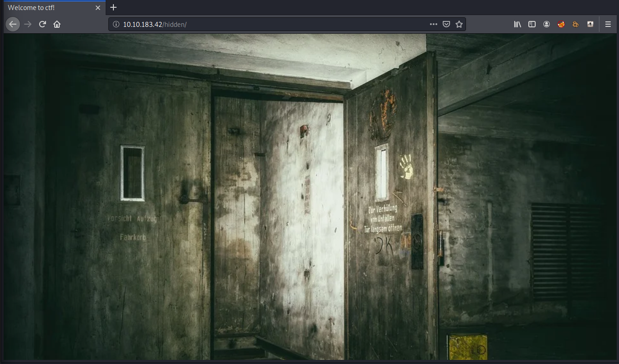Screen dimensions: 619x364
Task: Select the 'Welcome to ctf!' tab
Action: 46,8
